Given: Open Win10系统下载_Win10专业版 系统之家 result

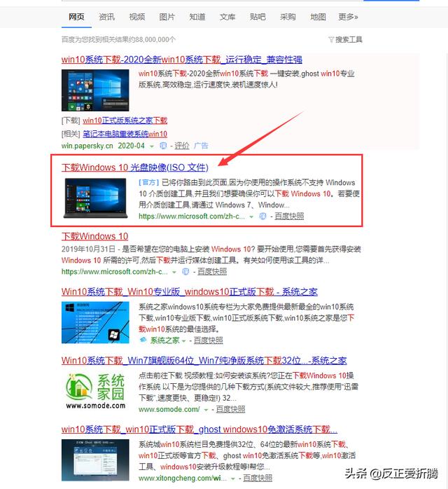Looking at the screenshot, I should pyautogui.click(x=190, y=292).
